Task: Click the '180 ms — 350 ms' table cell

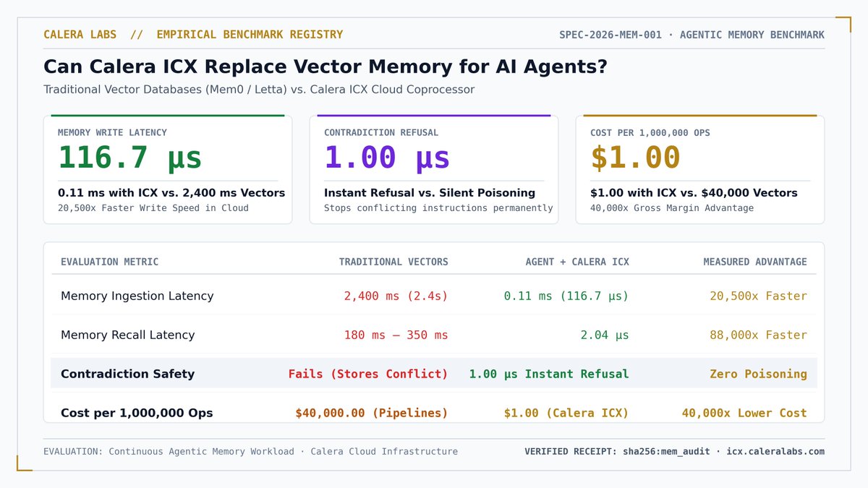Action: 396,335
